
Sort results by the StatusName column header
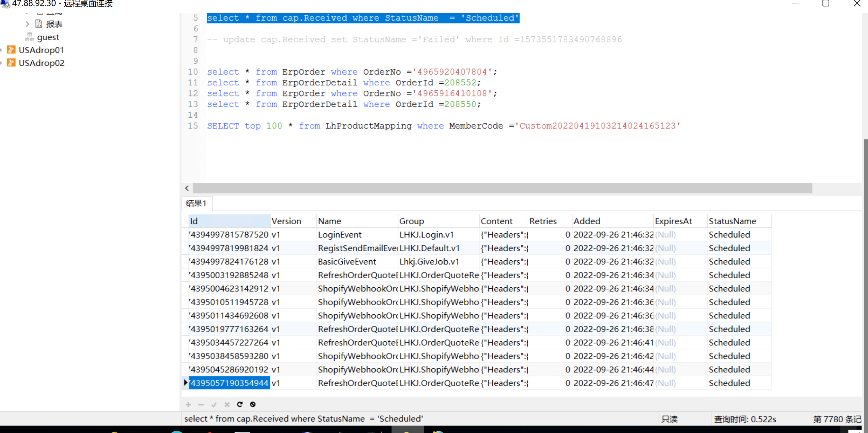[733, 221]
